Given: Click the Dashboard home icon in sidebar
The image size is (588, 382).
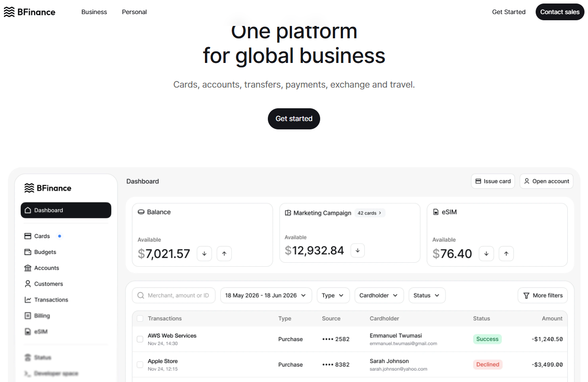Looking at the screenshot, I should pos(28,210).
